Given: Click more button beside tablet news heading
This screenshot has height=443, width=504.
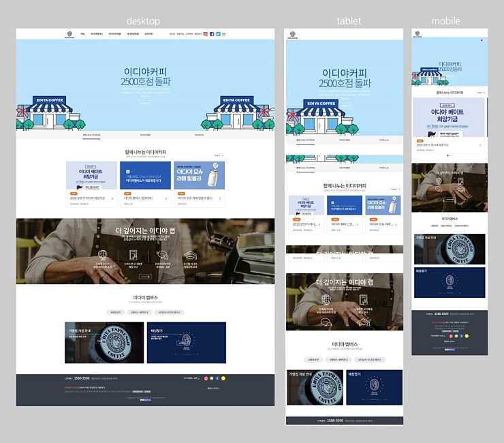Looking at the screenshot, I should [x=395, y=189].
